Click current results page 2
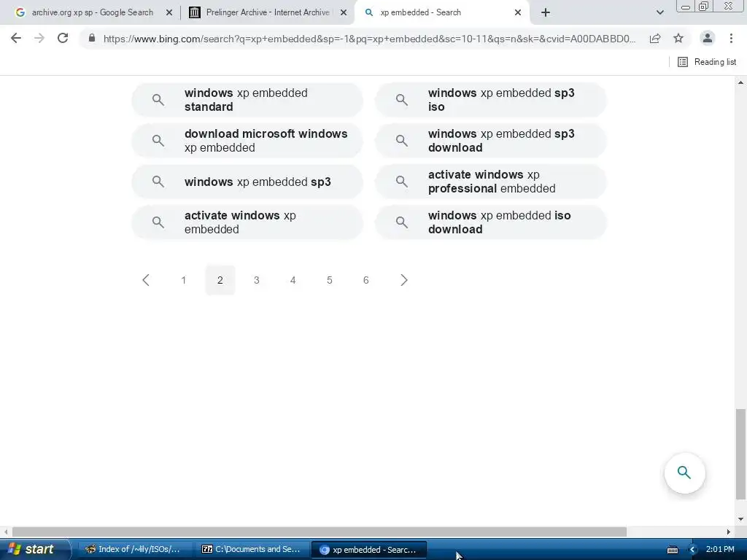Viewport: 747px width, 560px height. point(220,280)
